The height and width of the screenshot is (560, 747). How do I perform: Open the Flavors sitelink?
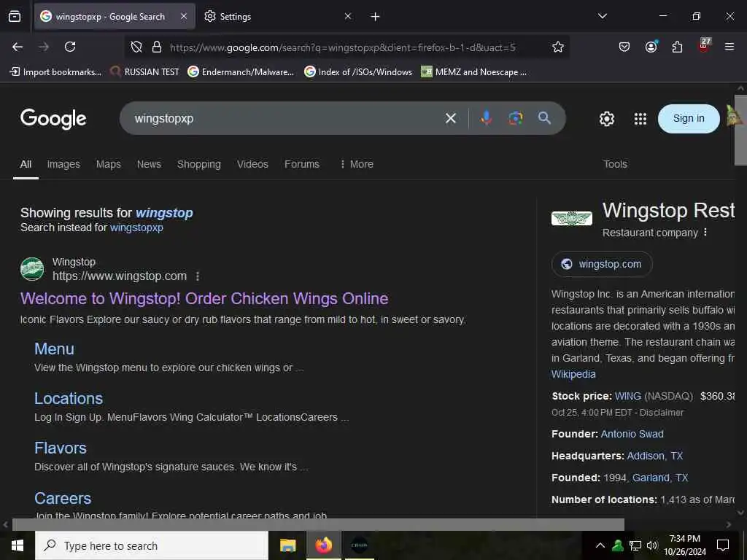tap(61, 448)
